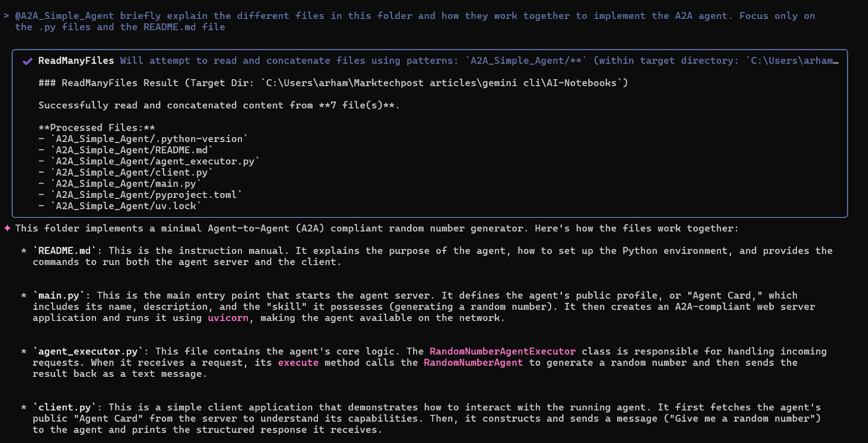
Task: Select A2A_Simple_Agent/uv.lock in file list
Action: (x=126, y=206)
